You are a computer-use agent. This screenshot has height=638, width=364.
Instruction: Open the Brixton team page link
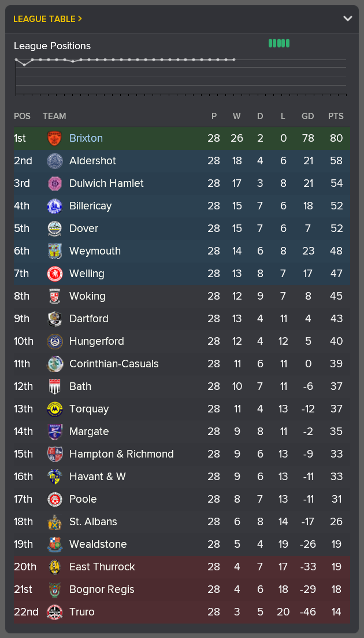86,138
